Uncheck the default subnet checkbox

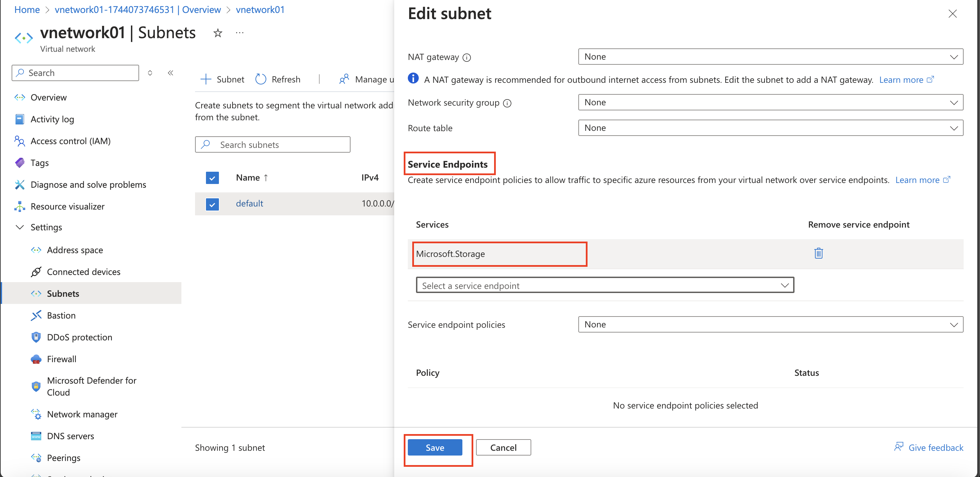click(x=212, y=204)
